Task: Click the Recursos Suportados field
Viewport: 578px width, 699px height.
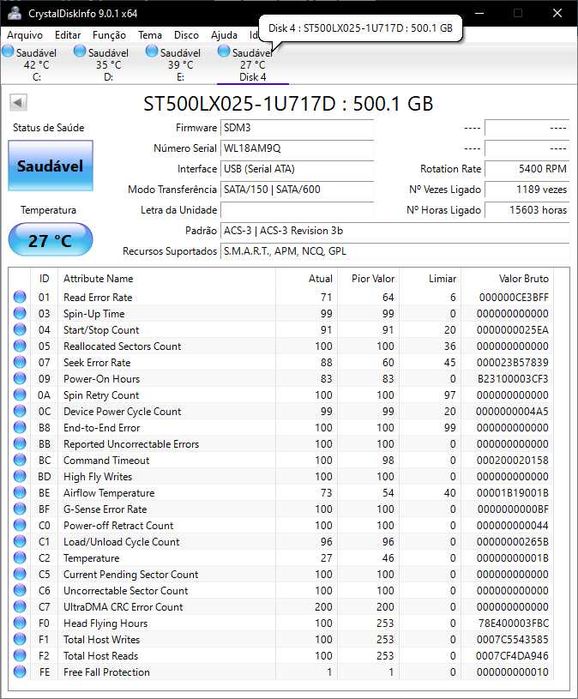Action: coord(395,251)
